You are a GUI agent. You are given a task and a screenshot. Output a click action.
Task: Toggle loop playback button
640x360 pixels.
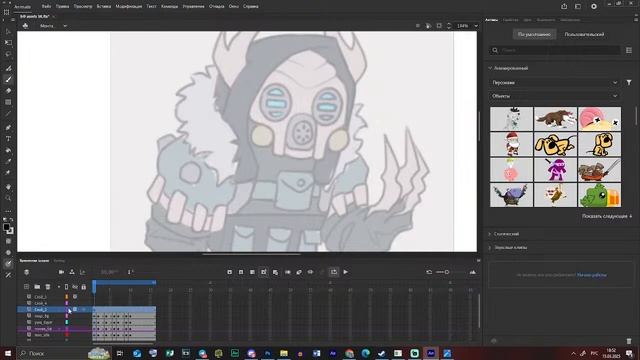coord(334,272)
